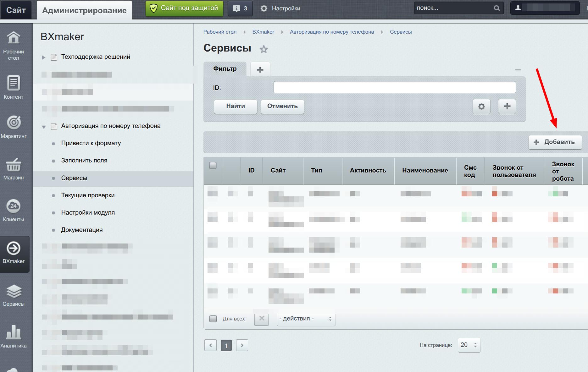Switch to the Администрирование tab

[x=84, y=10]
